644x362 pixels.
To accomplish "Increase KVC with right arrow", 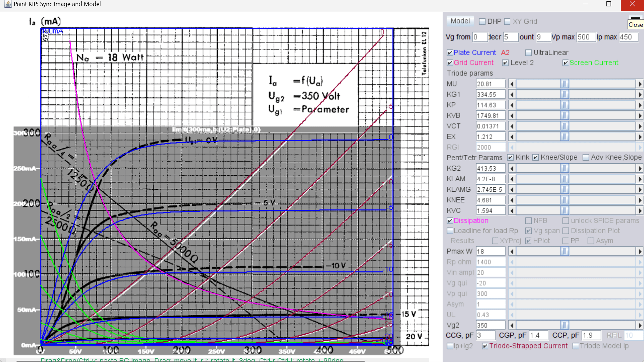I will (640, 210).
